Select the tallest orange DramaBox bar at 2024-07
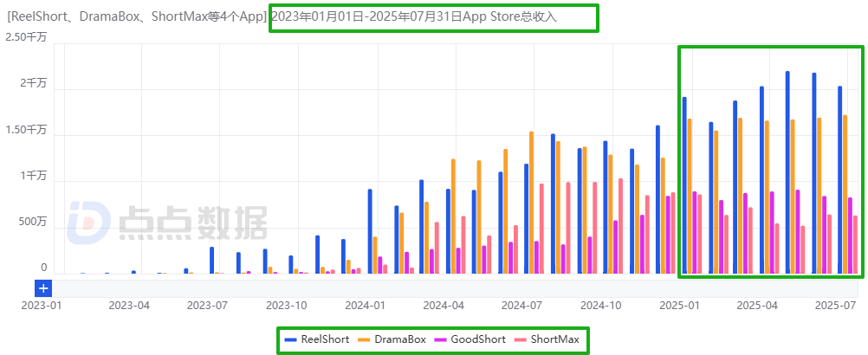This screenshot has height=355, width=868. coord(531,203)
